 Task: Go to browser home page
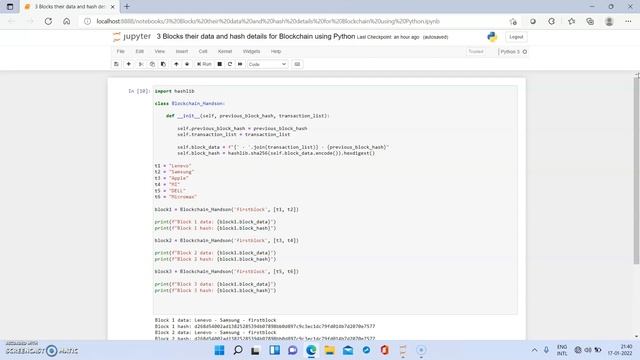pos(67,21)
